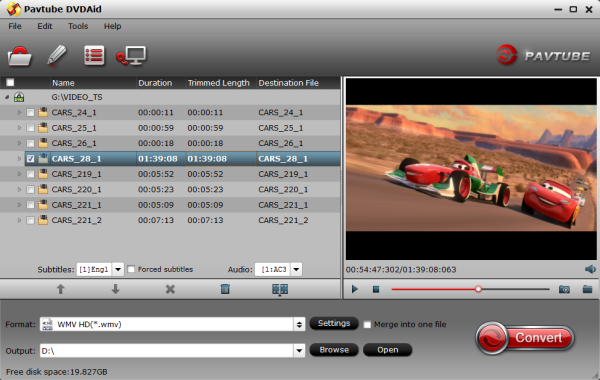Open the Audio track dropdown
The width and height of the screenshot is (600, 380).
(296, 269)
